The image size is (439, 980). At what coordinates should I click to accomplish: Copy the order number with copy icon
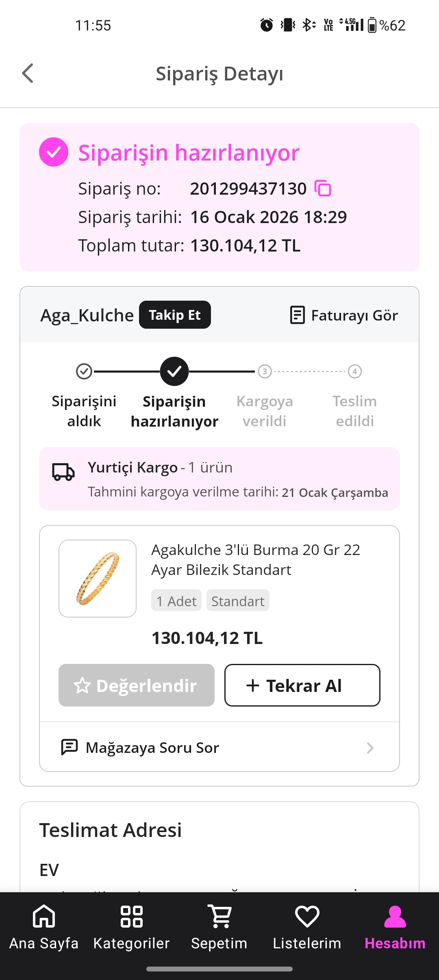point(323,189)
